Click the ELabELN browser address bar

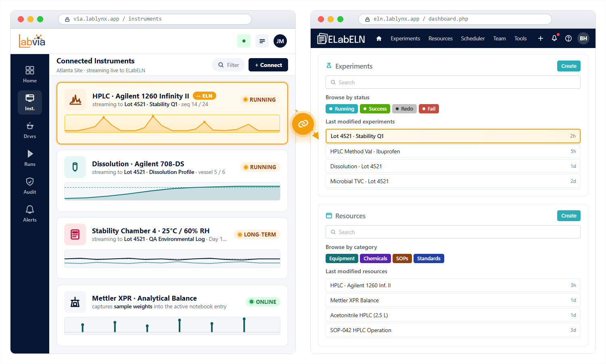[455, 19]
